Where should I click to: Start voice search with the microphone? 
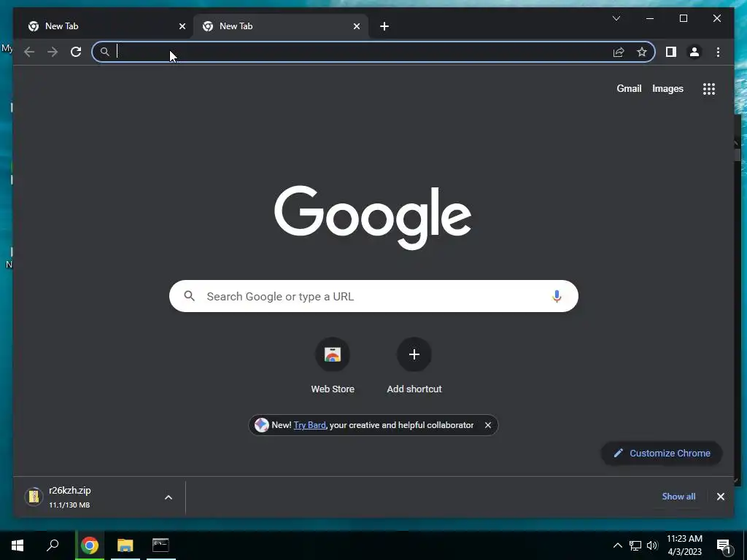click(x=557, y=296)
